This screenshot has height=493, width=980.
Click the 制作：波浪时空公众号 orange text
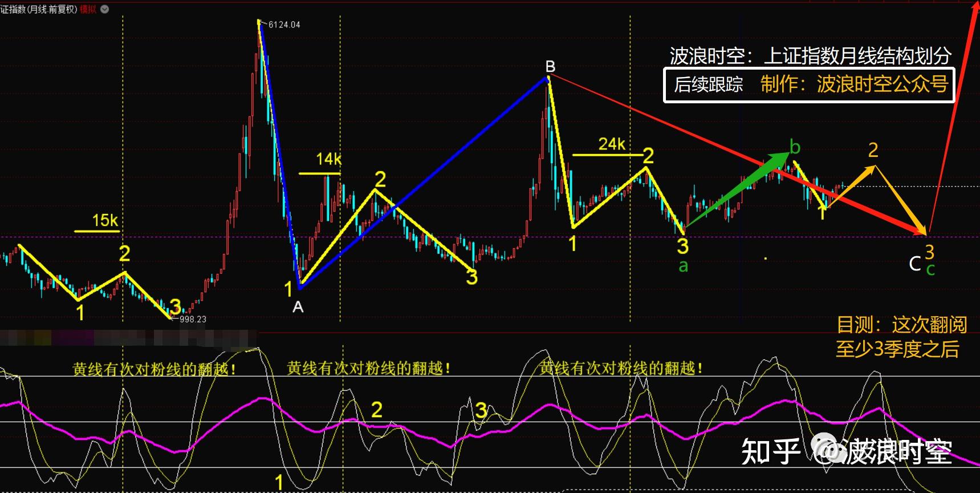click(854, 84)
